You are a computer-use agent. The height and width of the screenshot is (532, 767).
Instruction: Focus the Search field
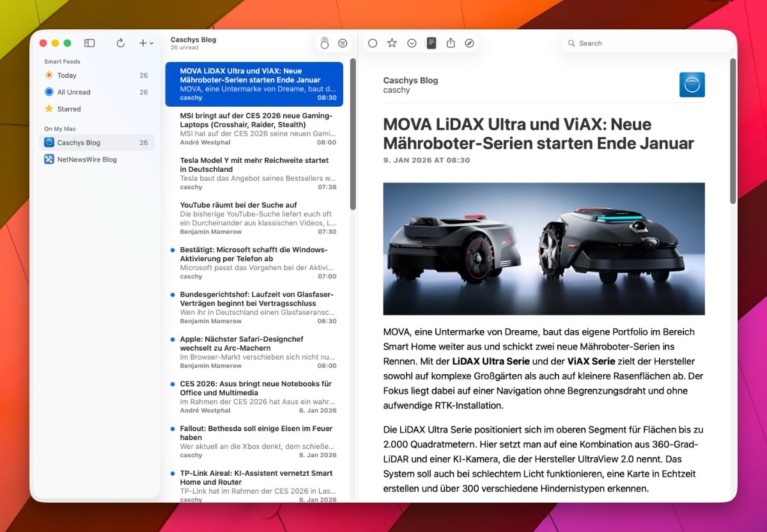pyautogui.click(x=647, y=43)
